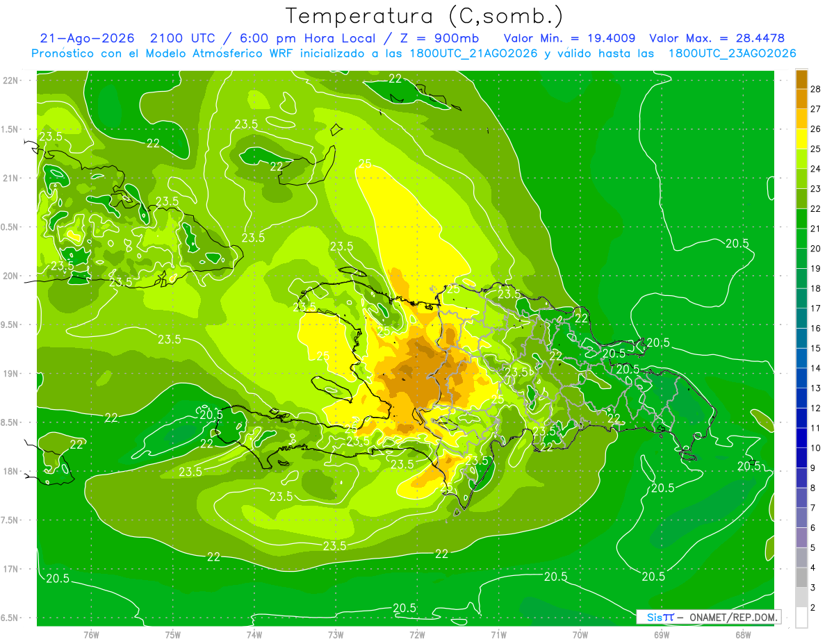Click the "21N" latitude axis label
Viewport: 834px width, 644px height.
pyautogui.click(x=12, y=178)
